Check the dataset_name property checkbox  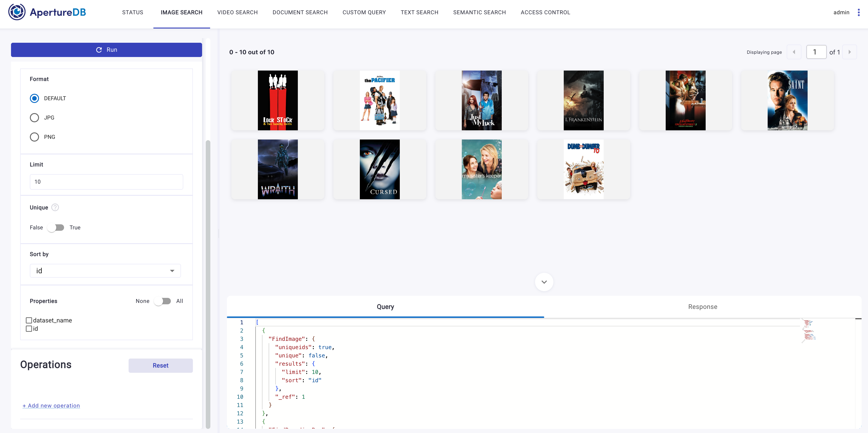point(29,320)
